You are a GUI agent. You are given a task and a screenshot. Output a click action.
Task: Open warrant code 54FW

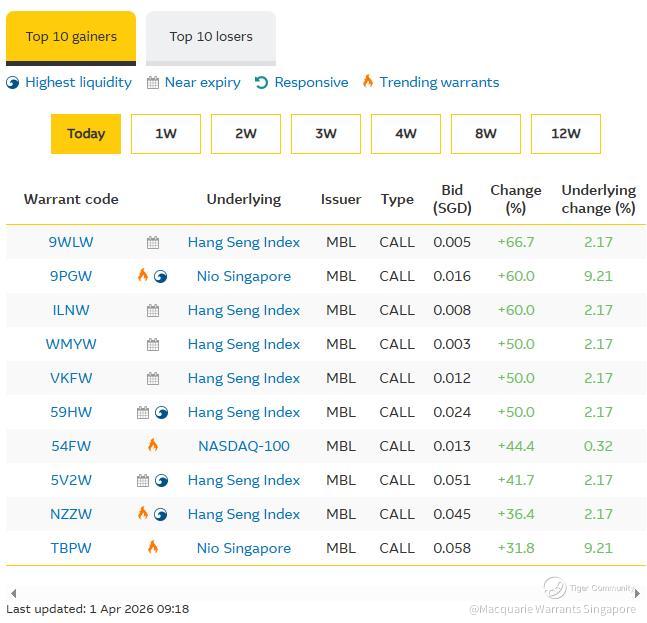(x=71, y=446)
